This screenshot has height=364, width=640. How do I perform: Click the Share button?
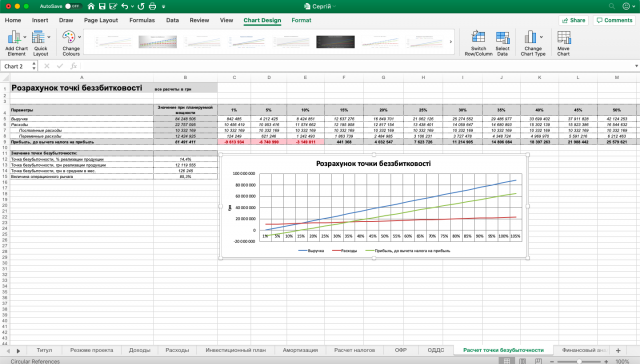point(573,20)
